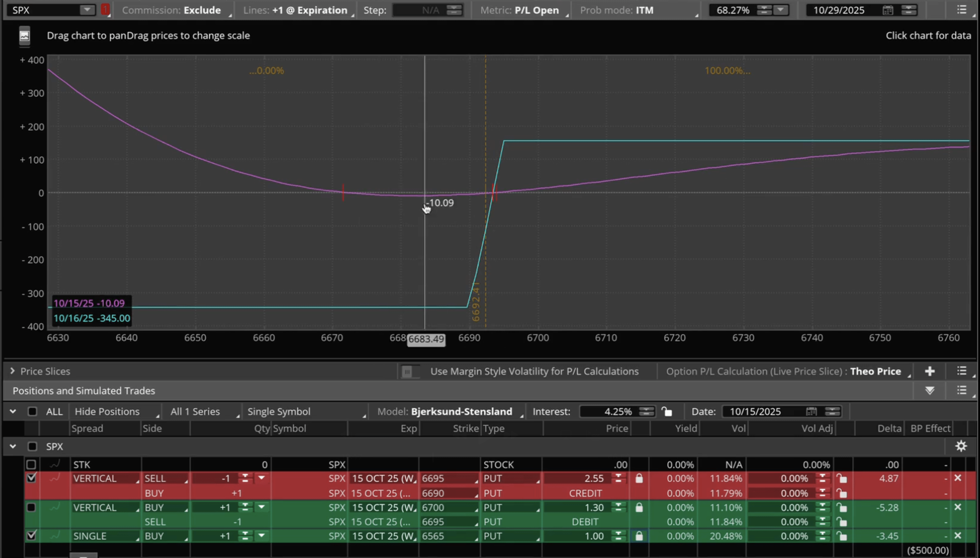Image resolution: width=980 pixels, height=558 pixels.
Task: Click the lock icon beside the 2.55 price
Action: [639, 478]
